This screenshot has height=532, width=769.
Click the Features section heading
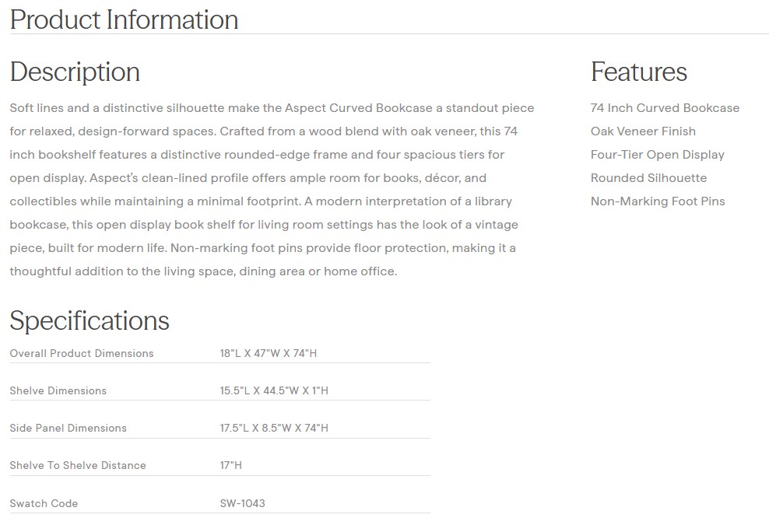pyautogui.click(x=638, y=72)
